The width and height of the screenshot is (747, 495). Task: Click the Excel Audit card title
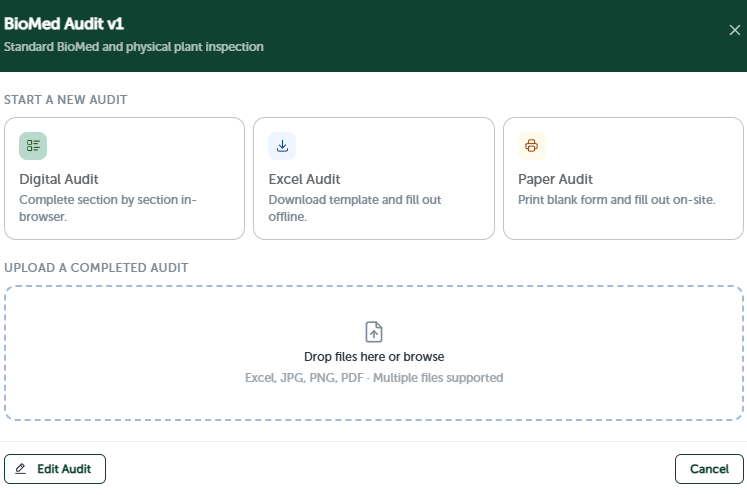pyautogui.click(x=304, y=179)
